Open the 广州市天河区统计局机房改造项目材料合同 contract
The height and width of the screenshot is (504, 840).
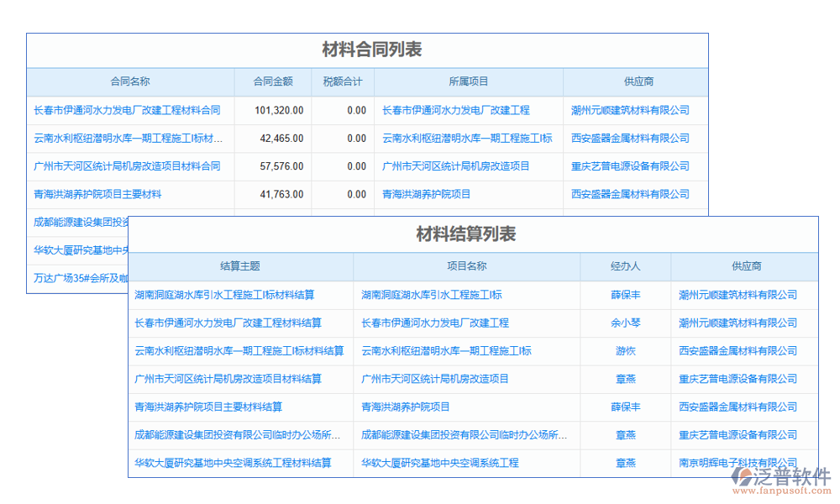127,166
